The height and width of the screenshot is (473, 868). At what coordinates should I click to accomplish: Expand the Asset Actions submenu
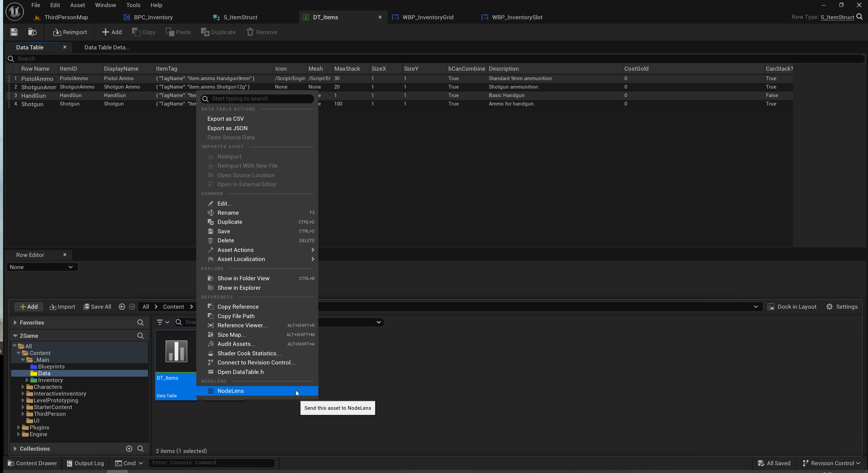pyautogui.click(x=257, y=250)
